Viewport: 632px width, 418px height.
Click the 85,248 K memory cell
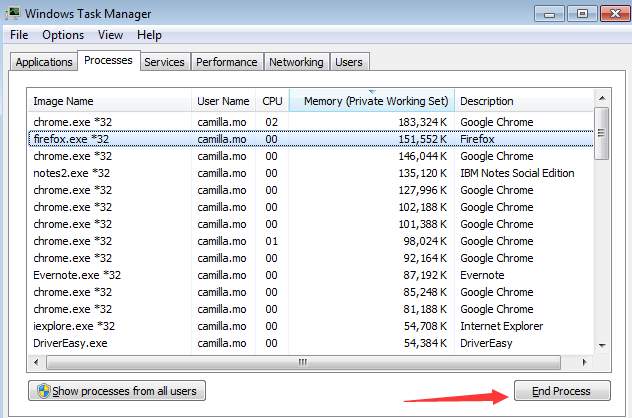pyautogui.click(x=425, y=292)
